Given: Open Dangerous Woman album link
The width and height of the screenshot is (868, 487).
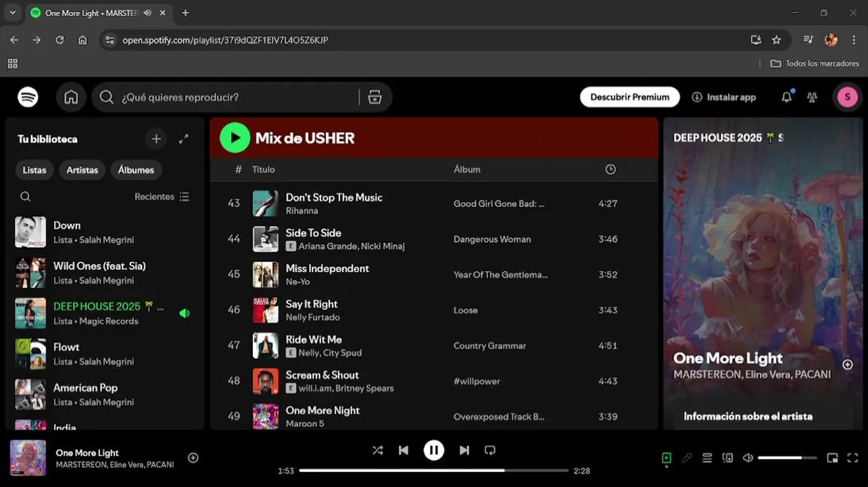Looking at the screenshot, I should point(492,239).
